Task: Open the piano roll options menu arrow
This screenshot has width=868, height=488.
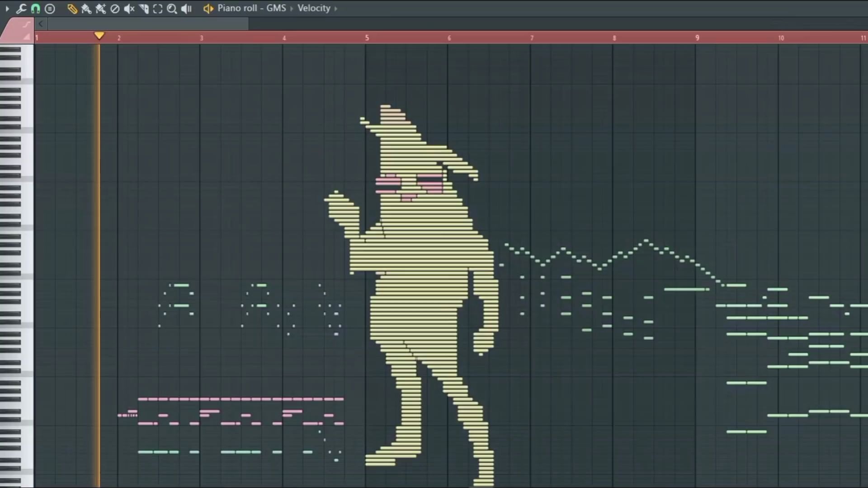Action: pos(7,9)
